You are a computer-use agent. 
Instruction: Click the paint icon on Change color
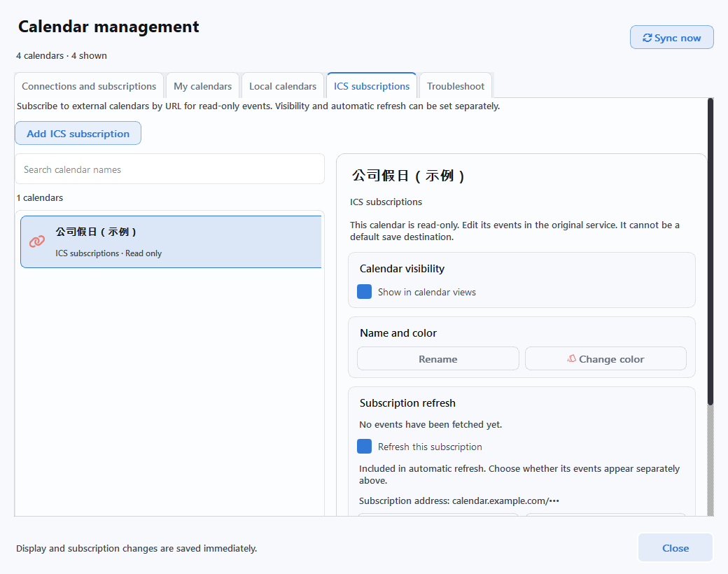571,358
